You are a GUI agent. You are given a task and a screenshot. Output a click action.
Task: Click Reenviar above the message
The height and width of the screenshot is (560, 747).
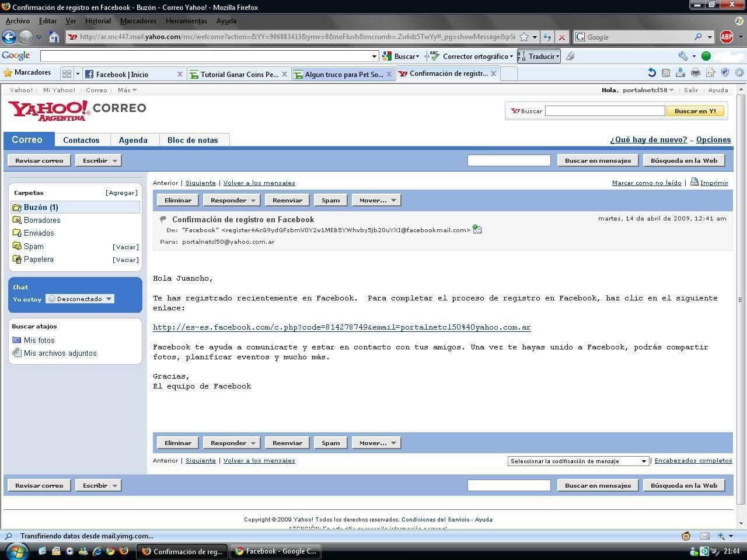pos(288,200)
